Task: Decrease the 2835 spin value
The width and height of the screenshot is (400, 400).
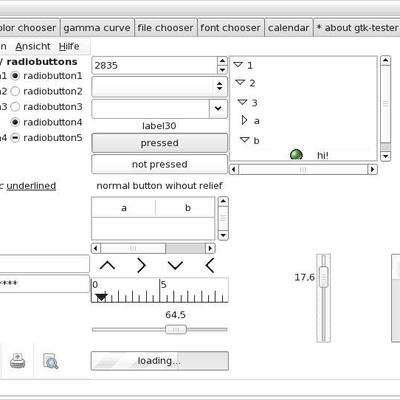Action: 222,70
